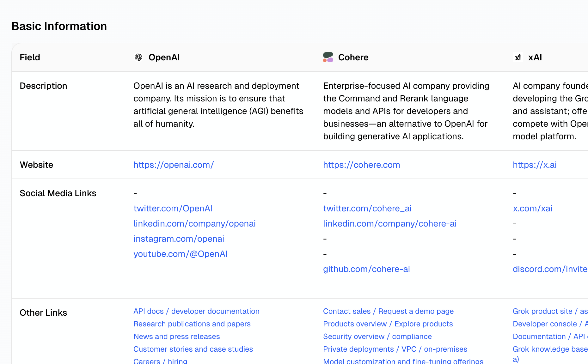The image size is (588, 364).
Task: Open Security overview compliance link
Action: pos(377,337)
